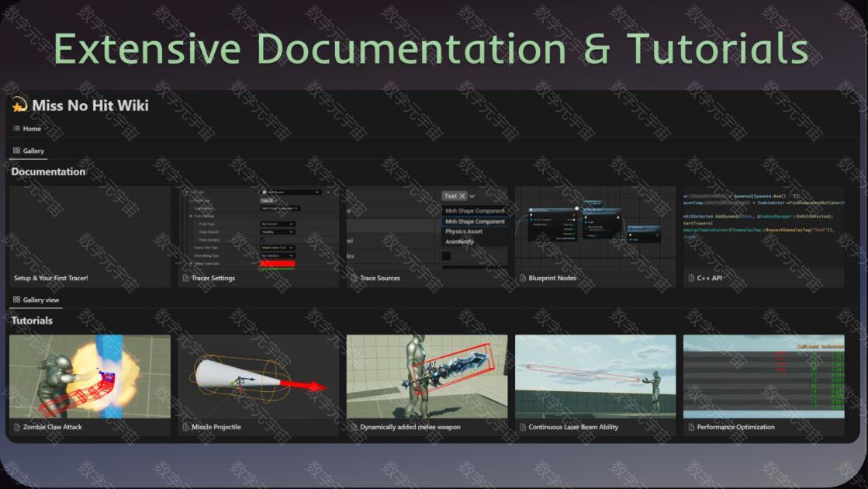Click the Documentation section heading
Image resolution: width=868 pixels, height=489 pixels.
pyautogui.click(x=48, y=172)
